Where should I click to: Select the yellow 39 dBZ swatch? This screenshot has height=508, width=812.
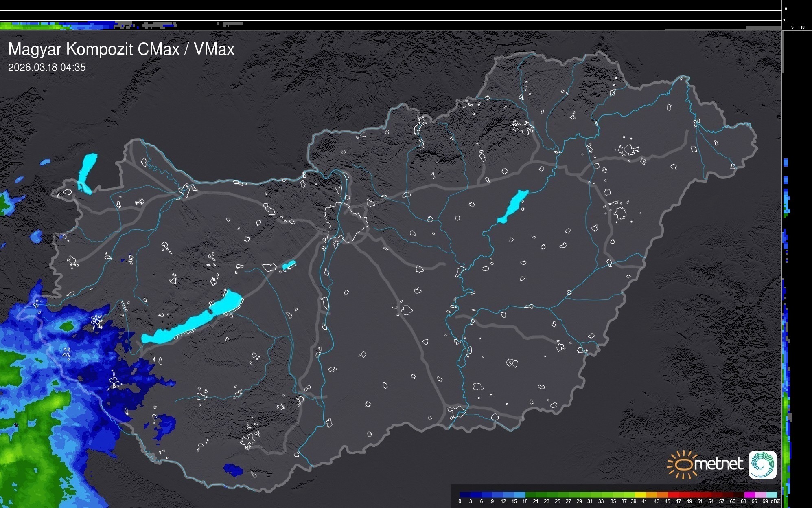click(x=640, y=495)
